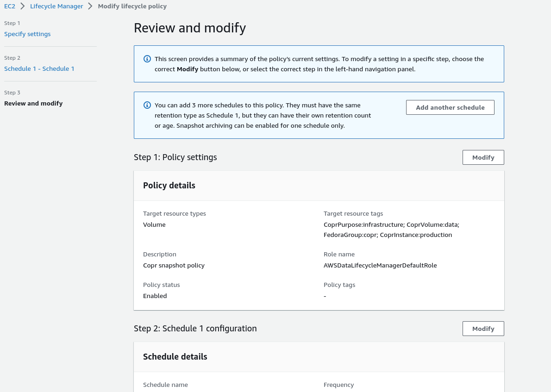
Task: Select Policy tags label
Action: (339, 285)
